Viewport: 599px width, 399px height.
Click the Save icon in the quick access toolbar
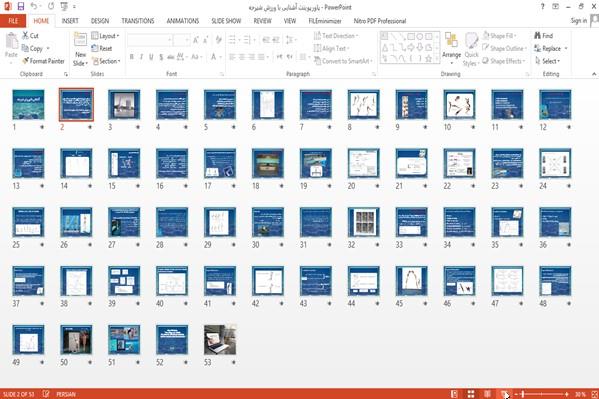(21, 6)
